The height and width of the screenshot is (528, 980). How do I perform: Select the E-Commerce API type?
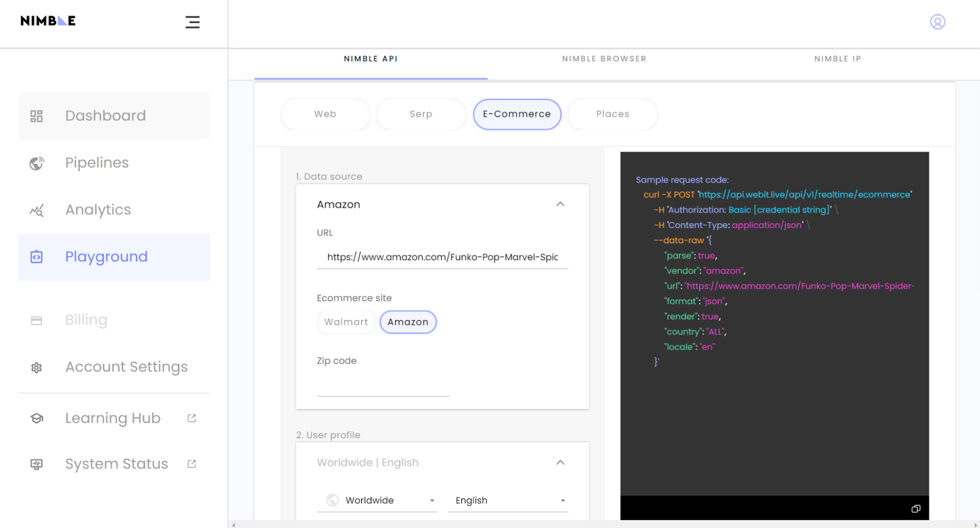tap(517, 114)
